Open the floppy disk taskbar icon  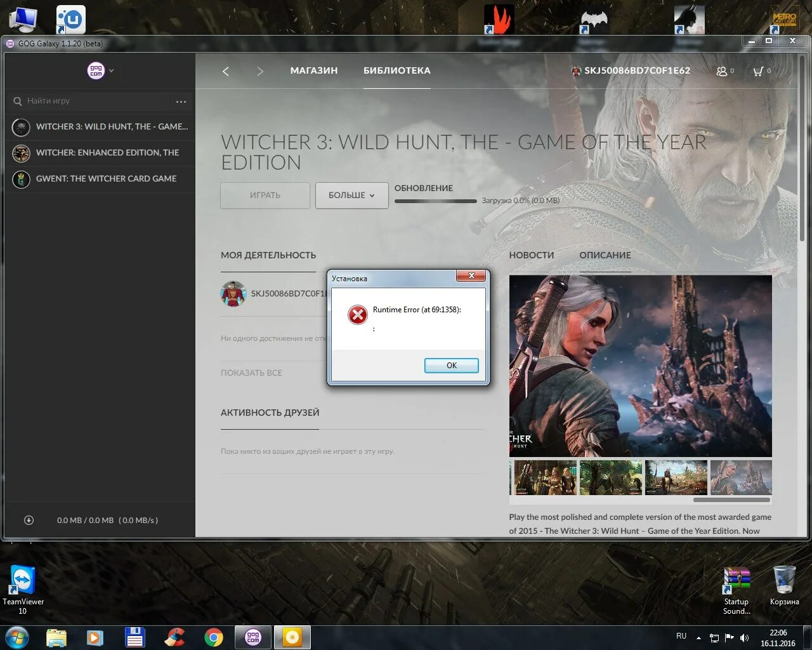[x=134, y=637]
